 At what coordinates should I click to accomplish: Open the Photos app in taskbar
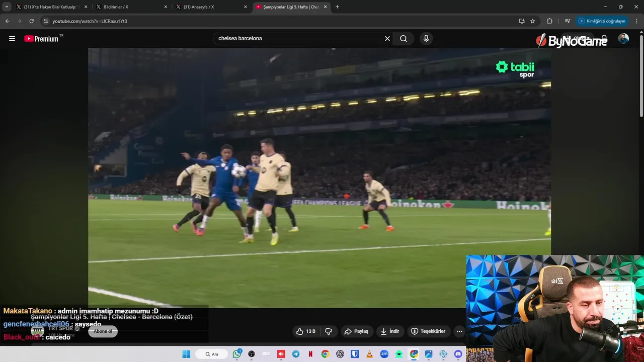click(x=429, y=354)
